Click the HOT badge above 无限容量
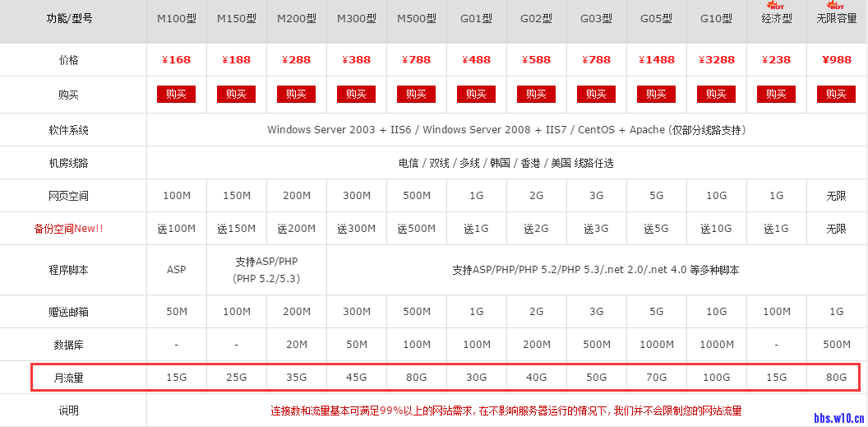The image size is (868, 427). (836, 6)
